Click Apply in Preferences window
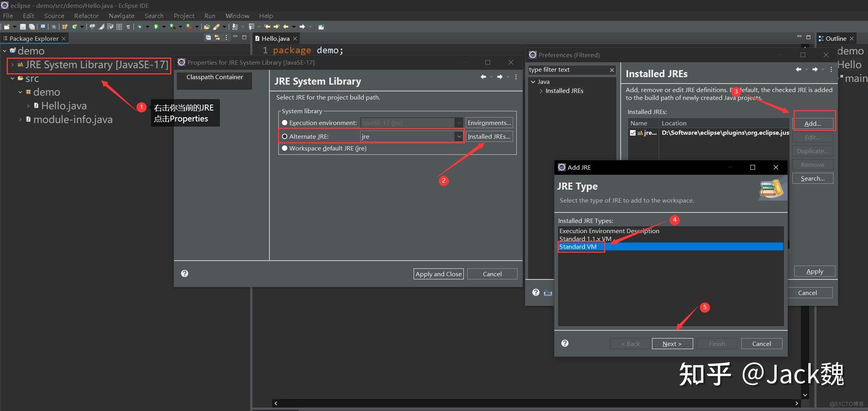 coord(814,271)
